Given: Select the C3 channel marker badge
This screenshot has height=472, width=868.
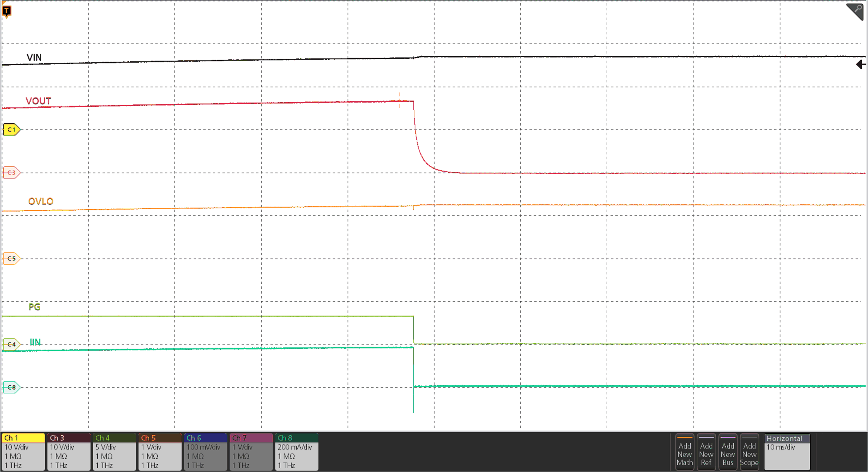Looking at the screenshot, I should 11,173.
